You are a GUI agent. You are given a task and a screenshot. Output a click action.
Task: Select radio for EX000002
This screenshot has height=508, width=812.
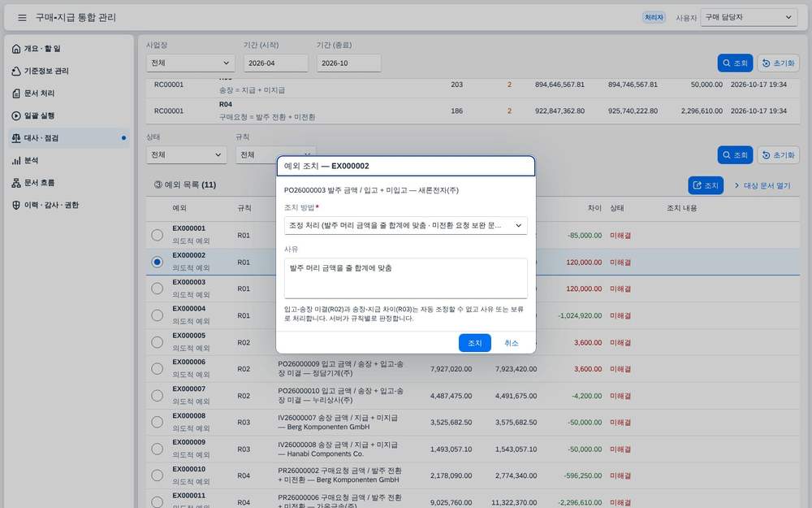pos(157,262)
